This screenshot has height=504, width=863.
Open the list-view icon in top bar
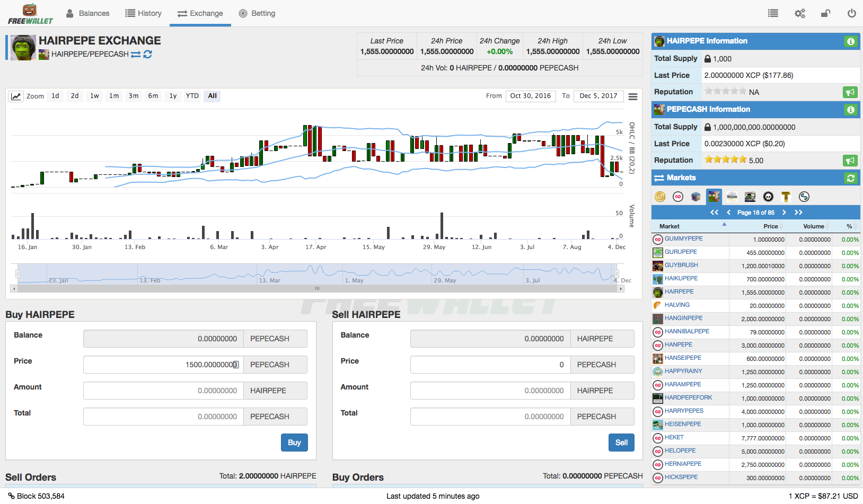[773, 13]
